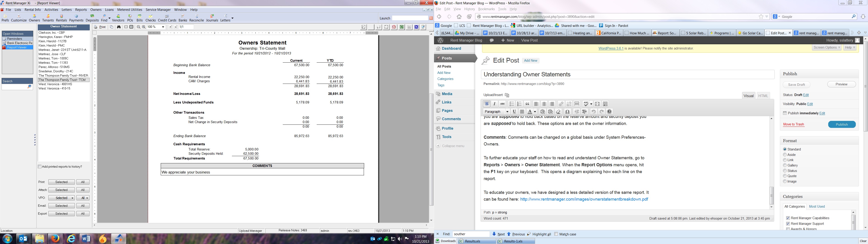The width and height of the screenshot is (868, 244).
Task: Open the Tenants toolbar icon
Action: (48, 18)
